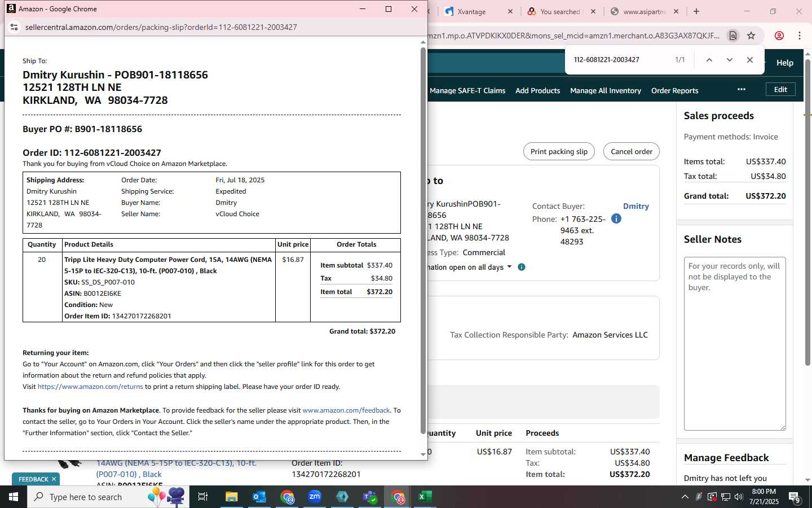Open Task View on the taskbar
812x508 pixels.
click(203, 497)
